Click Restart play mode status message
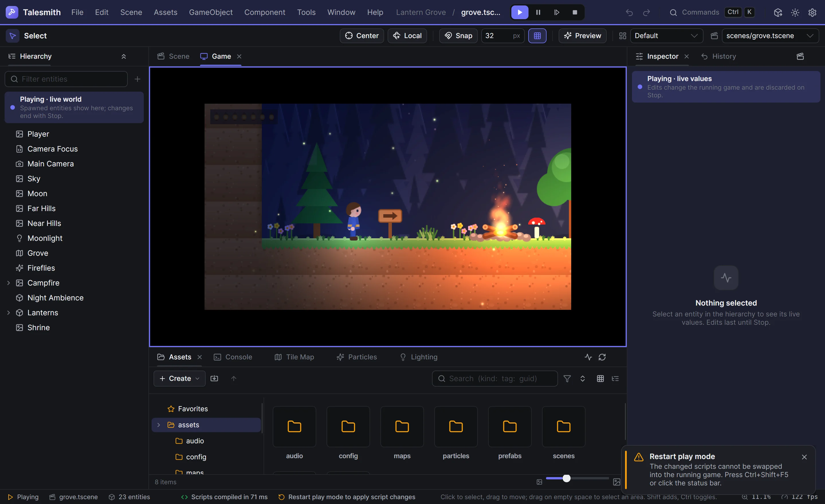Viewport: 825px width, 504px height. [347, 497]
